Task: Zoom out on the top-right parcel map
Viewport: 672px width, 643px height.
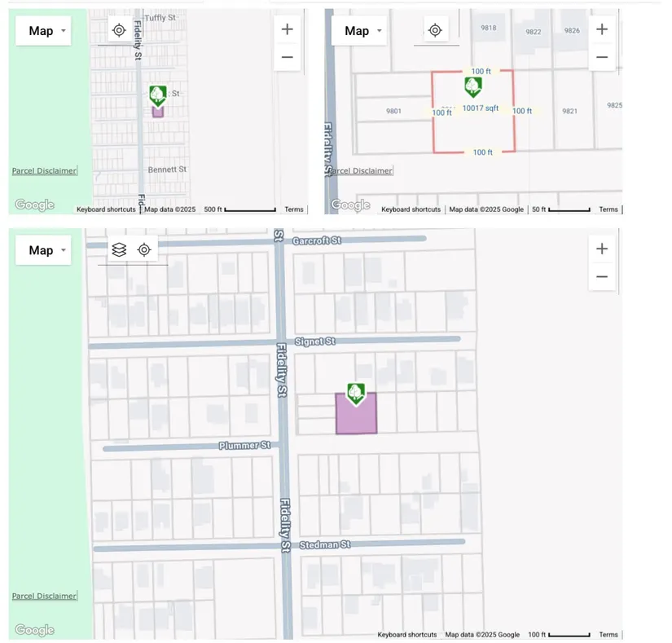Action: [602, 57]
